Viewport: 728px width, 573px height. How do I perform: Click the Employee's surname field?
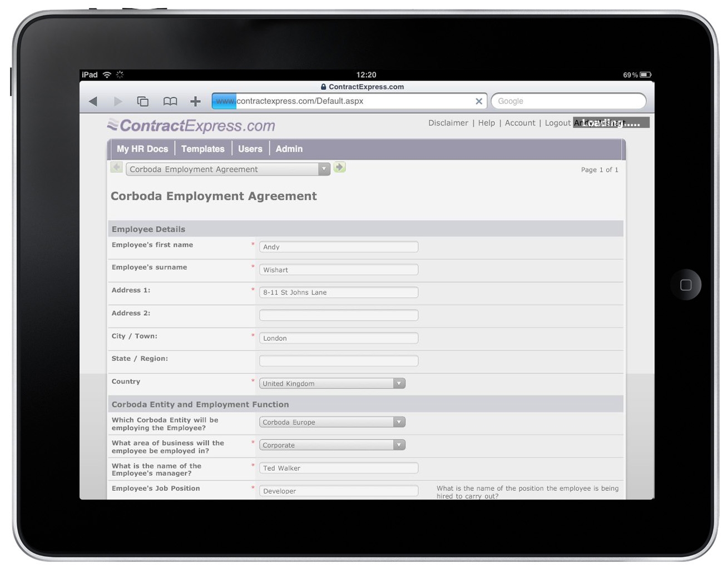(x=339, y=270)
